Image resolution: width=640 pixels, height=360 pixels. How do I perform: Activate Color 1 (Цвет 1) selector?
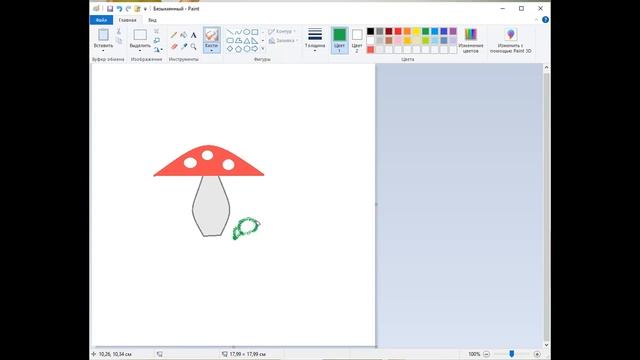(339, 40)
